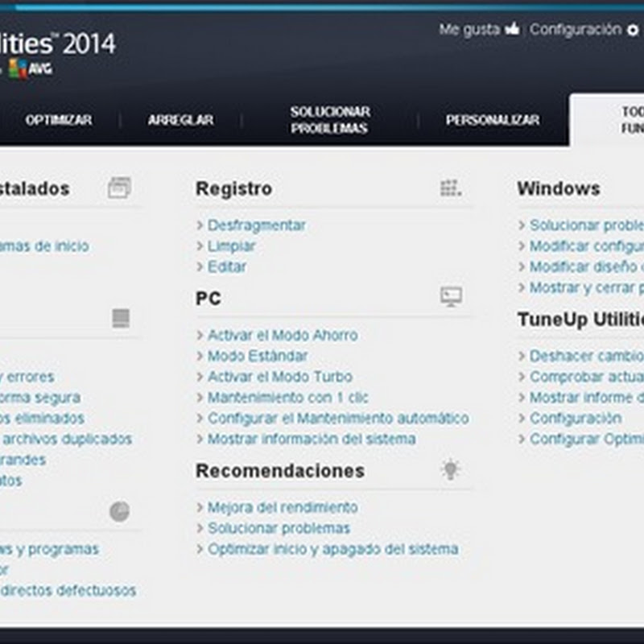
Task: Run Mantenimiento con 1 clic
Action: tap(288, 398)
